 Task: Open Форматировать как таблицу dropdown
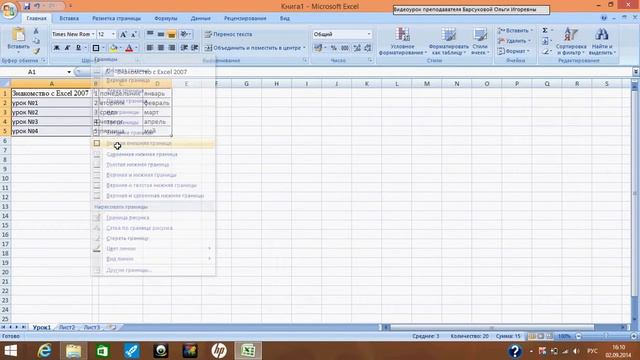[x=449, y=41]
